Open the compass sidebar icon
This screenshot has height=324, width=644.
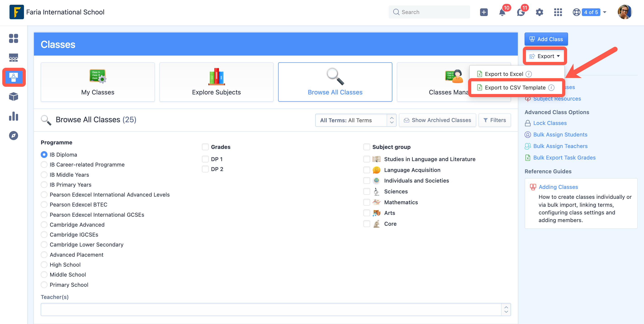point(14,136)
